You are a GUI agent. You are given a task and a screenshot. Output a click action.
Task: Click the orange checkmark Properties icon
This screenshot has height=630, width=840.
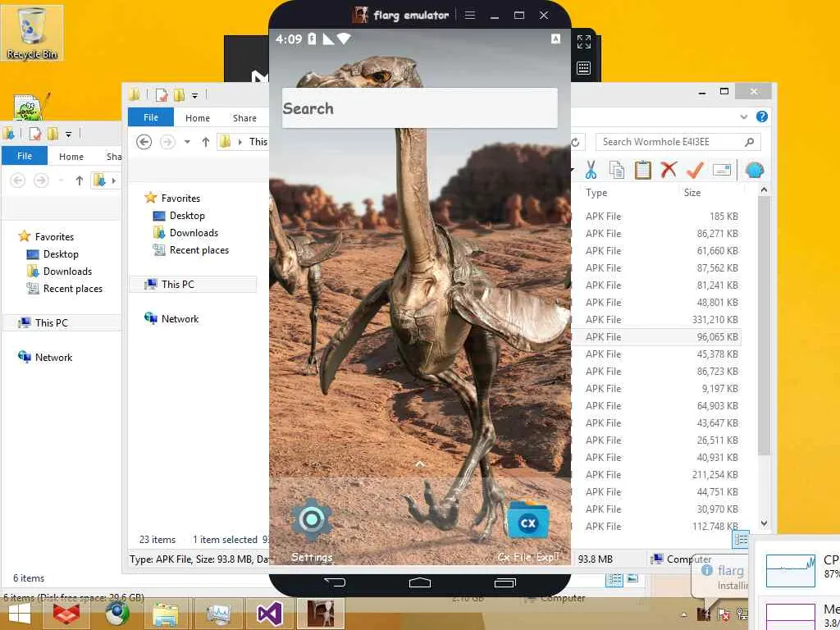point(695,171)
